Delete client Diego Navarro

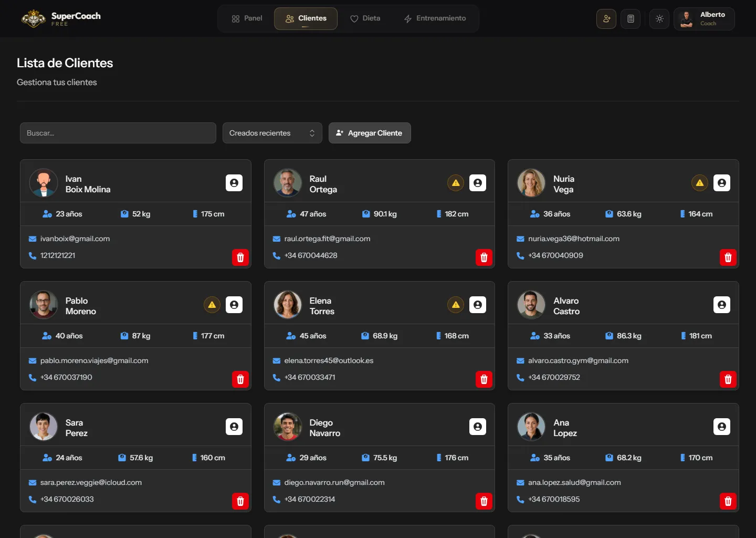point(484,501)
